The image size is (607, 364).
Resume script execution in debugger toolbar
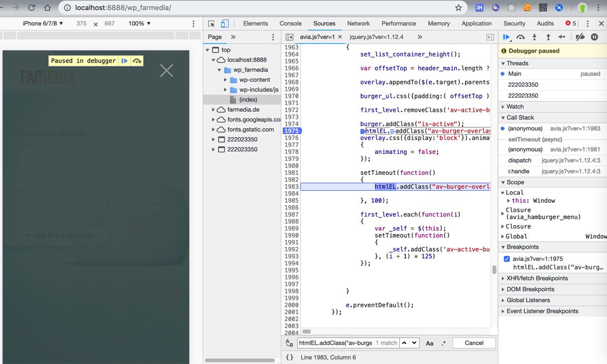506,37
